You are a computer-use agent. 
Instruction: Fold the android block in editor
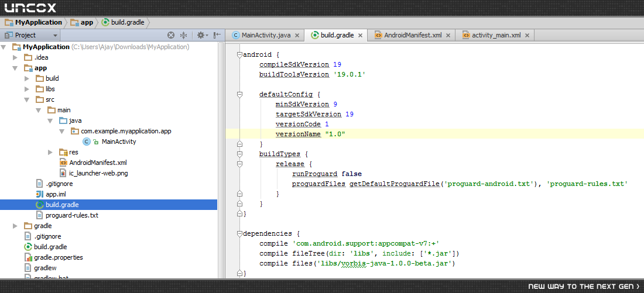click(239, 54)
